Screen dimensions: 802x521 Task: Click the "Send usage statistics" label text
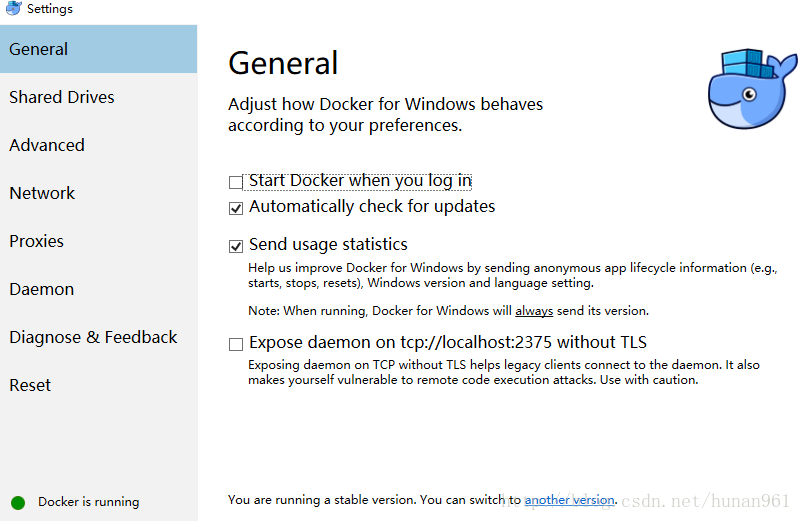click(x=328, y=244)
